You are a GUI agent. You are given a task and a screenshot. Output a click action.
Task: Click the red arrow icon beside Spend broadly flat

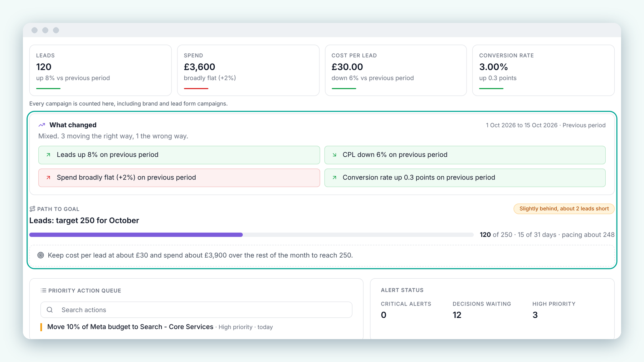(48, 178)
